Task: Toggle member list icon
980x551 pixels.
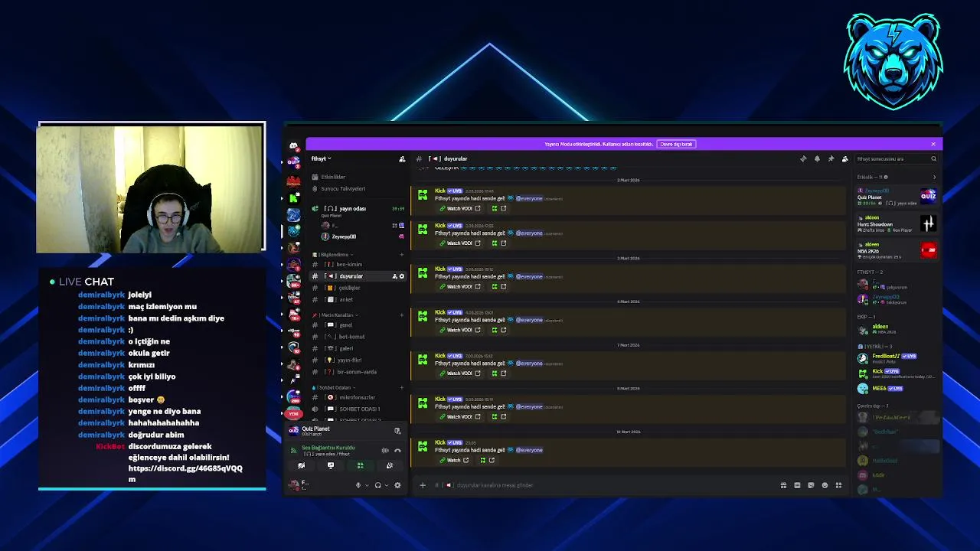Action: (x=844, y=158)
